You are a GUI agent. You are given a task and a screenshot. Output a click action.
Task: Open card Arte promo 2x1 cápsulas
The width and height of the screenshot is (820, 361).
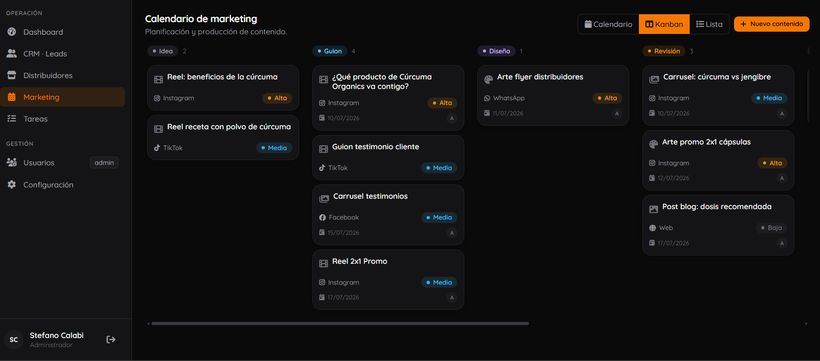point(719,160)
